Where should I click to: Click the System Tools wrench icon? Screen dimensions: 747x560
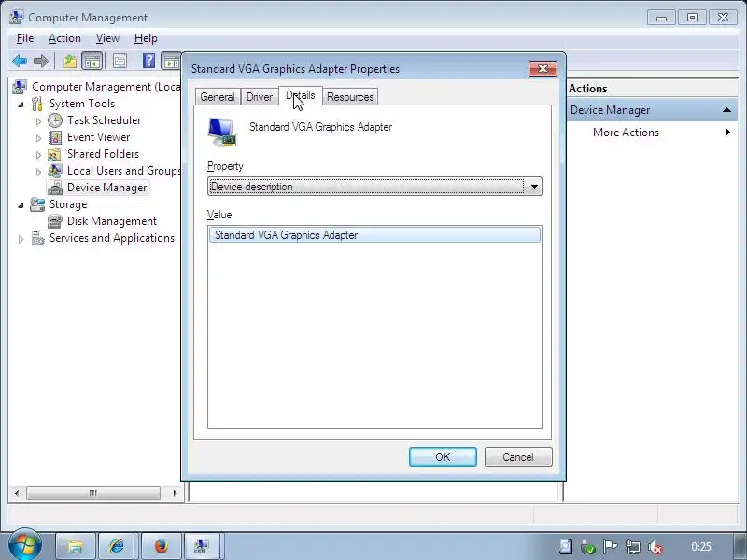(x=37, y=104)
